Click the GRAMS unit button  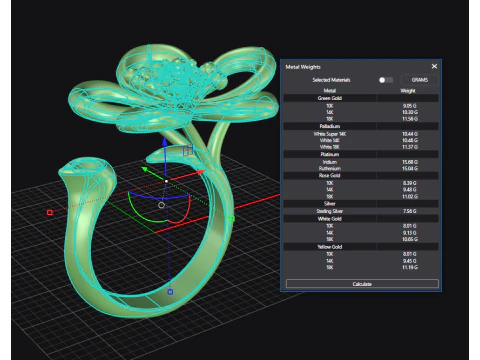click(x=420, y=80)
